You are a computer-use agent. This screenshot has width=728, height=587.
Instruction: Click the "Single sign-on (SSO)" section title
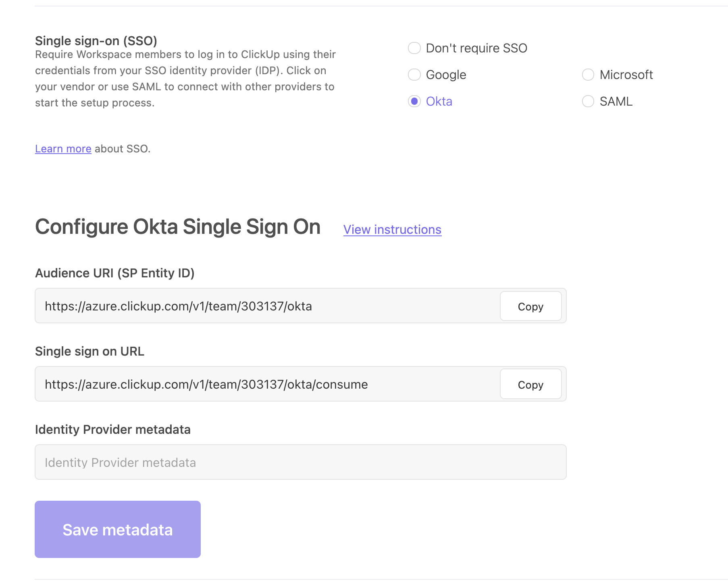(96, 41)
